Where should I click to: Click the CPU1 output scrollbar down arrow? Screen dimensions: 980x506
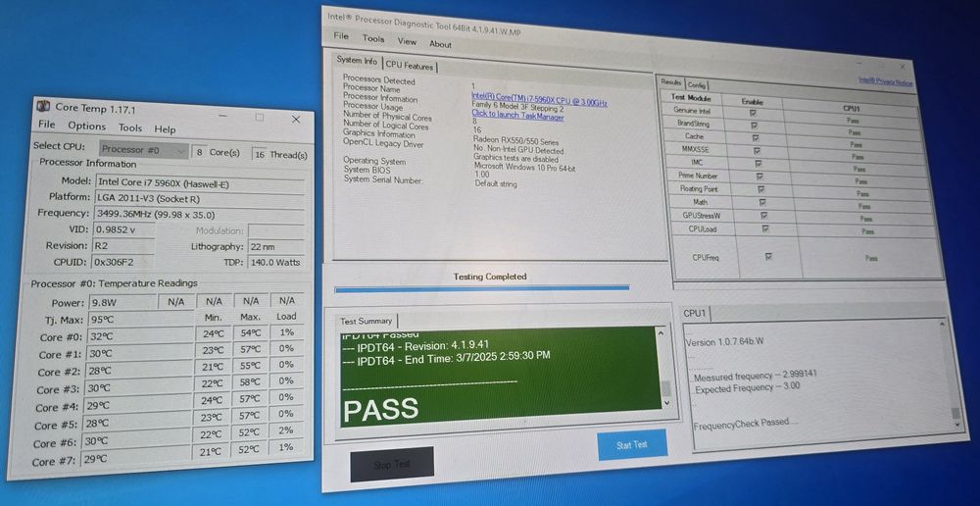tap(956, 424)
